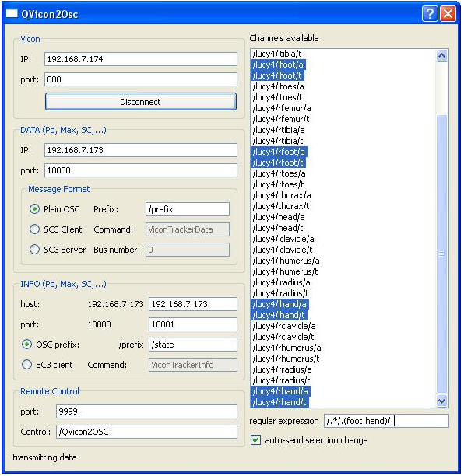Click the Remote Control port field

[x=146, y=411]
